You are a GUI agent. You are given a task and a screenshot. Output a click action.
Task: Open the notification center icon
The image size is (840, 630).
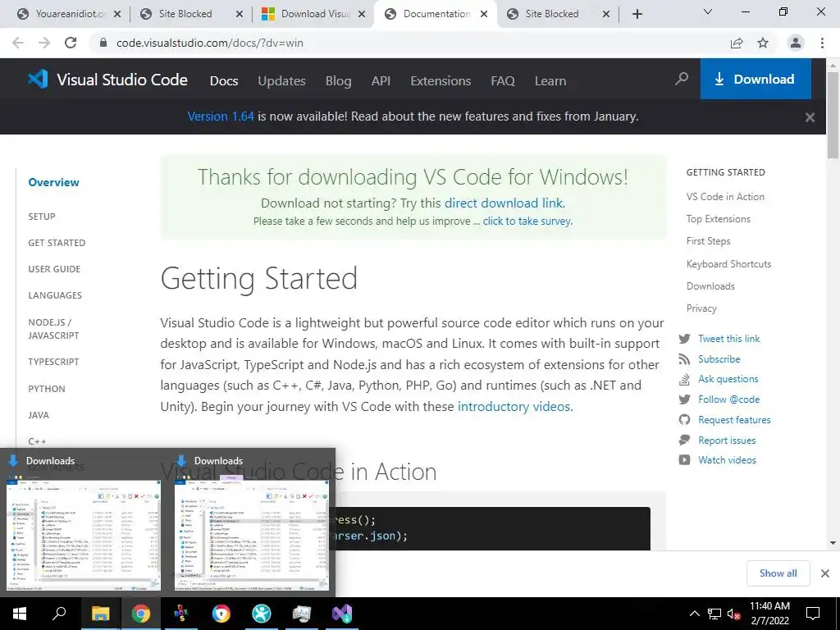click(x=813, y=614)
